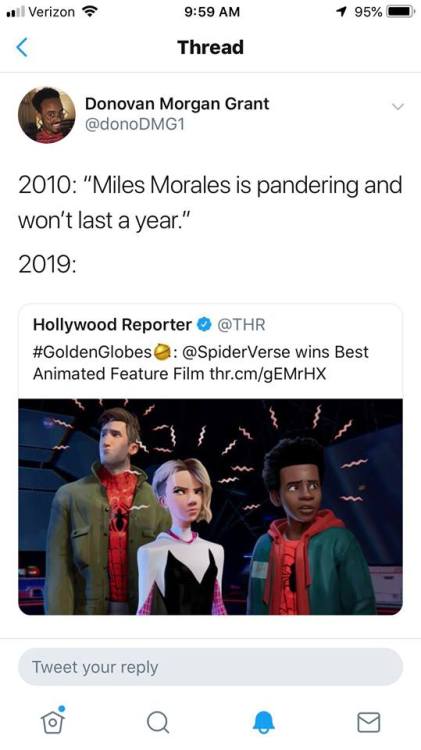Open the thr.cm/gEMrHX link
This screenshot has width=421, height=750.
[268, 374]
